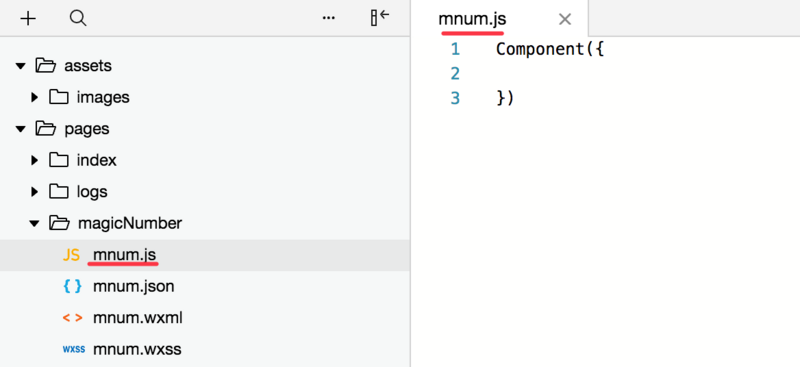Select the mnum.js editor tab
This screenshot has height=367, width=800.
click(472, 19)
